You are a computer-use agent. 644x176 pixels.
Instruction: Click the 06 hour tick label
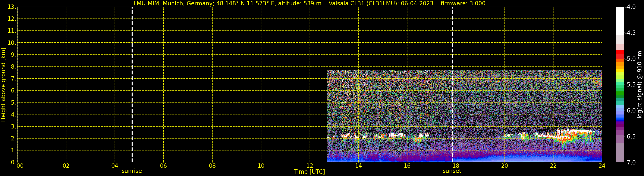tap(163, 166)
